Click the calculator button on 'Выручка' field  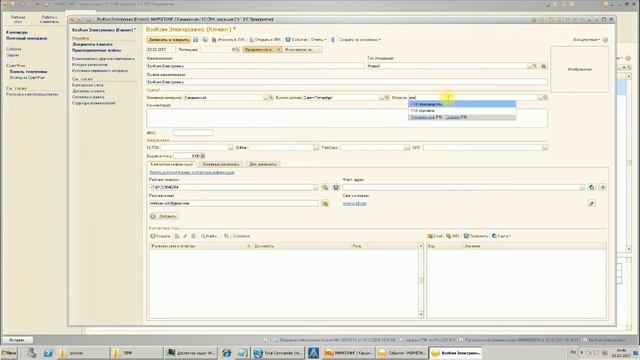pos(203,156)
